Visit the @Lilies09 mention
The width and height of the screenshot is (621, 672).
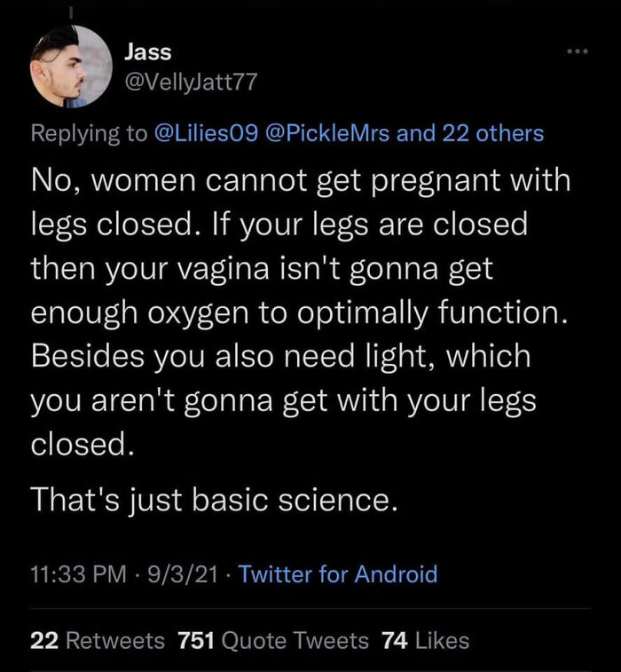click(x=206, y=133)
